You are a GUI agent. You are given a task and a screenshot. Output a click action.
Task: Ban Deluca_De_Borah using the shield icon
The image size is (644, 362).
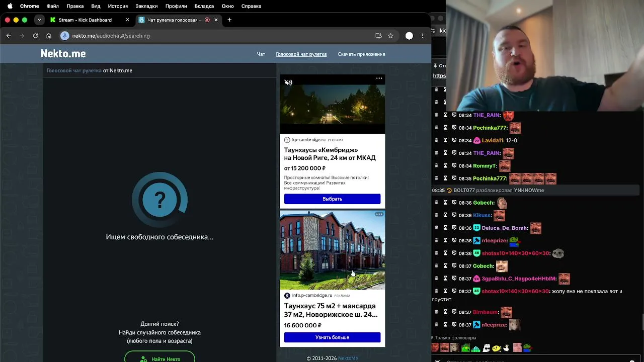[454, 228]
